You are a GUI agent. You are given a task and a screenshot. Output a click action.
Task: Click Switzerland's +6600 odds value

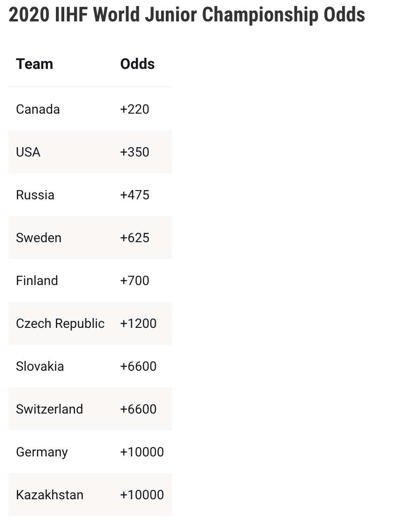pyautogui.click(x=138, y=409)
